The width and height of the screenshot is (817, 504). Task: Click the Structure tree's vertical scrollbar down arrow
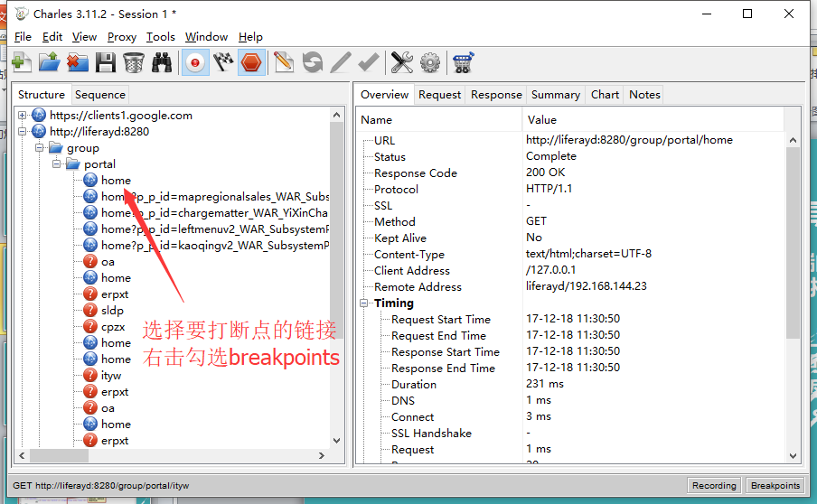336,441
